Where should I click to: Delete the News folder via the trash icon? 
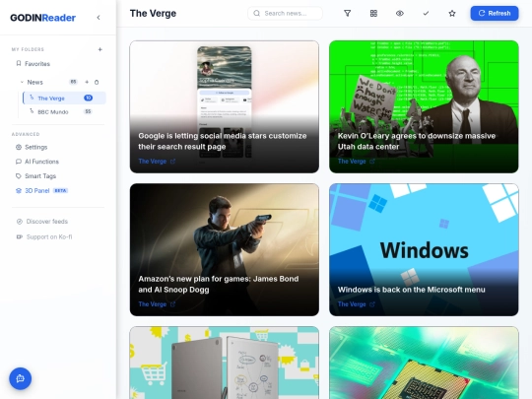pyautogui.click(x=97, y=82)
